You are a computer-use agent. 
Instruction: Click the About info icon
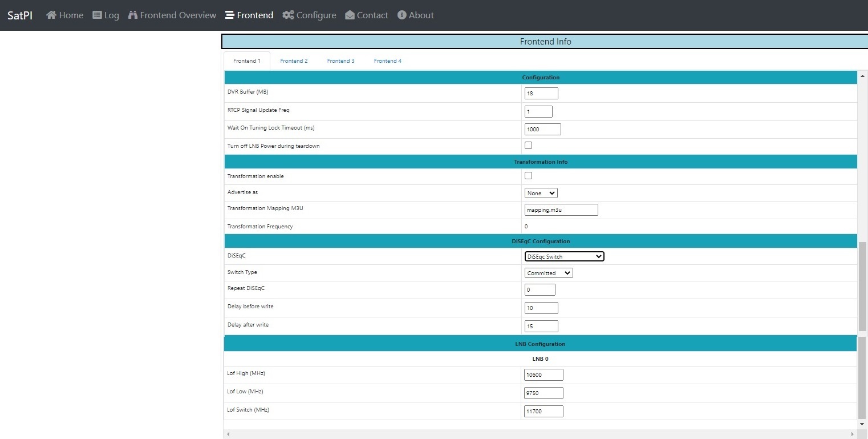pyautogui.click(x=401, y=15)
